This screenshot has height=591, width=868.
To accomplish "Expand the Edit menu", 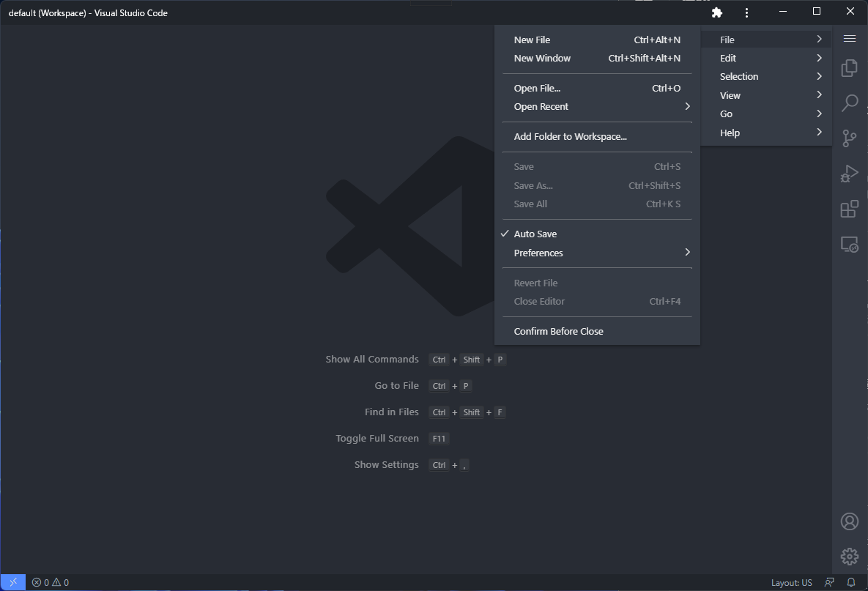I will tap(766, 58).
